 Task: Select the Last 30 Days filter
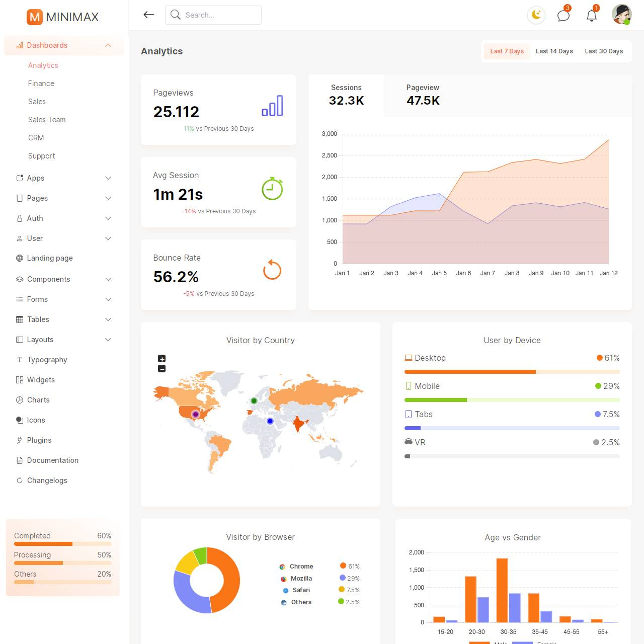pyautogui.click(x=603, y=51)
